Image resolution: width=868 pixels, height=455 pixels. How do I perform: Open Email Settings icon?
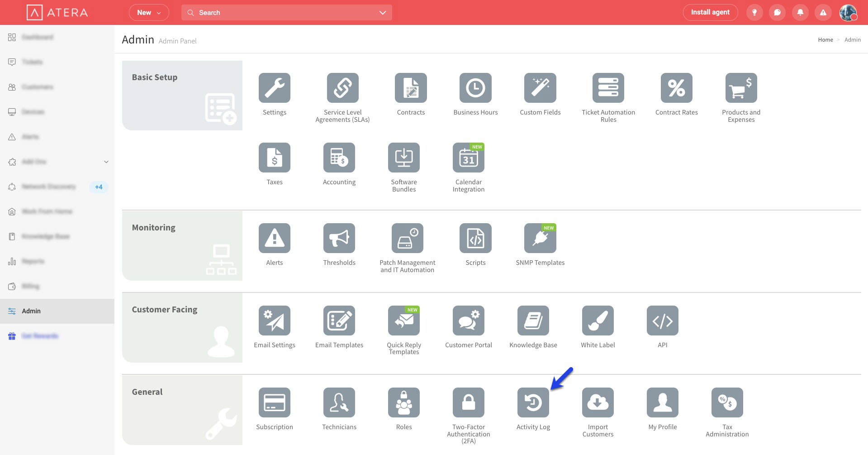point(275,321)
